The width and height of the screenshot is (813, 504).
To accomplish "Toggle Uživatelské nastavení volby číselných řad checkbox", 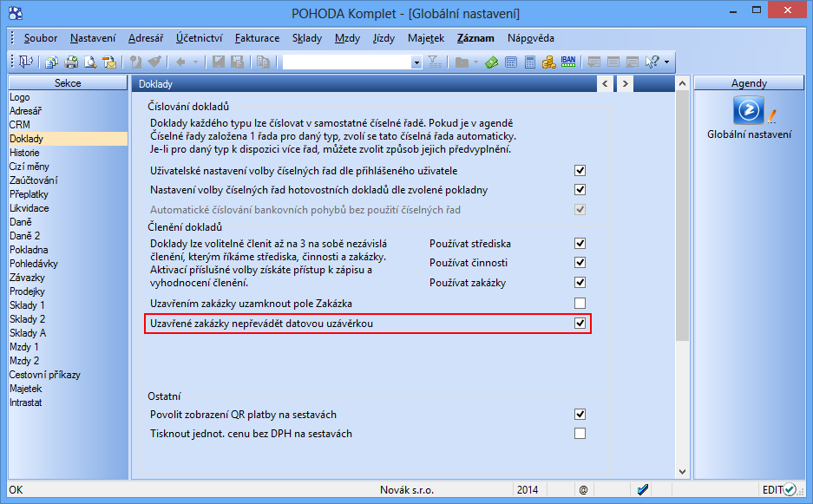I will [x=580, y=171].
